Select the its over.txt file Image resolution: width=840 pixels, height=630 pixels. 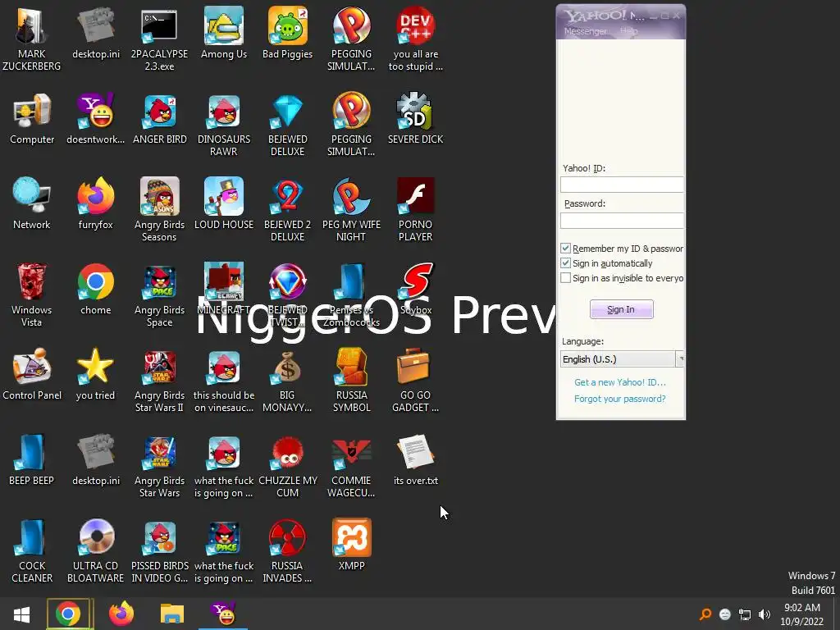[416, 459]
